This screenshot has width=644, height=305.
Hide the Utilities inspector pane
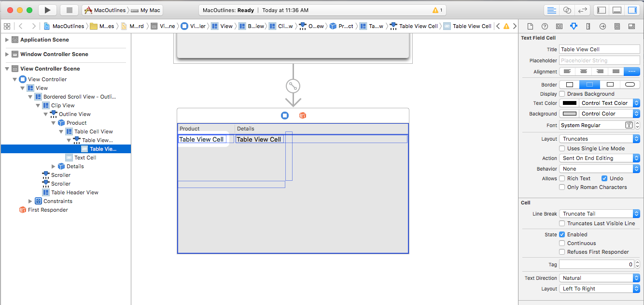click(632, 10)
